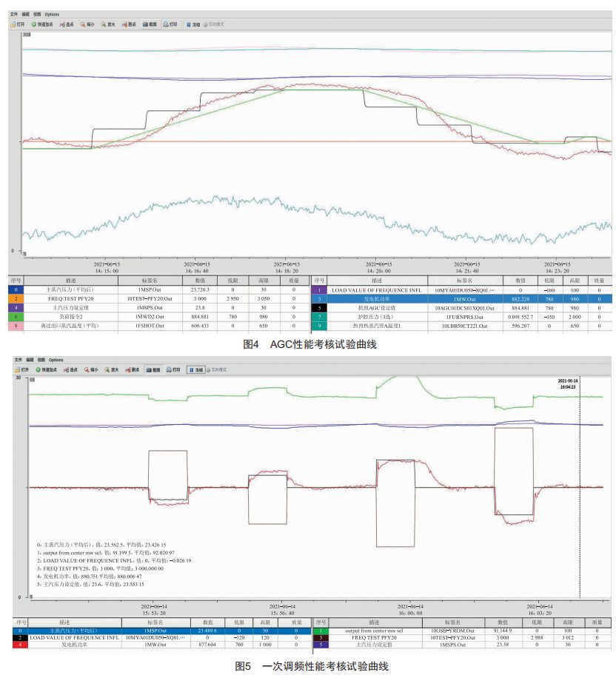Click 截图 screenshot icon in lower window

[153, 369]
